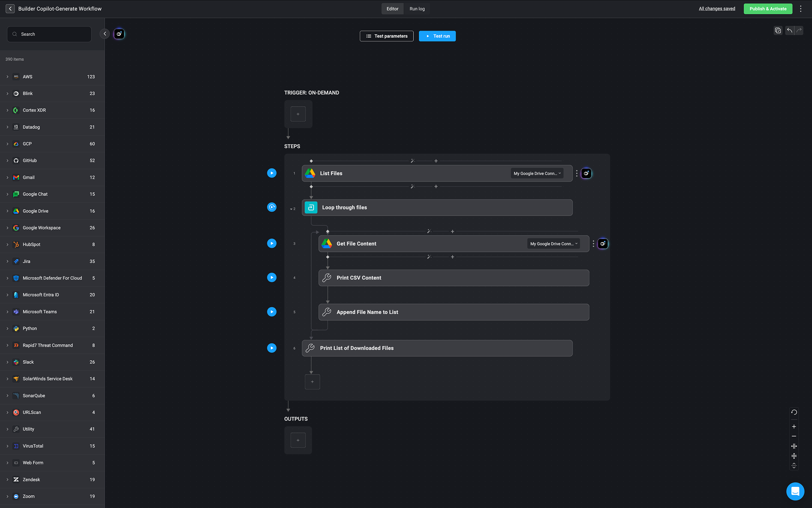The height and width of the screenshot is (508, 812).
Task: Click magic wand above List Files step
Action: pyautogui.click(x=412, y=161)
